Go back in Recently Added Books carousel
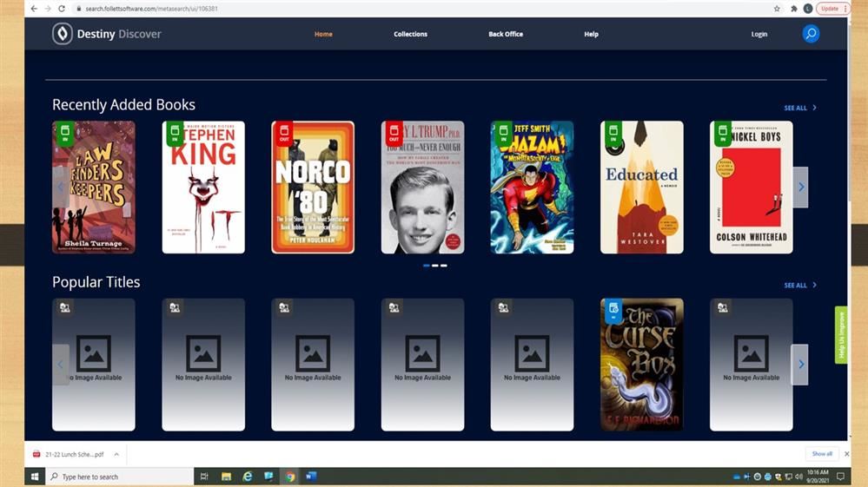The height and width of the screenshot is (487, 868). [x=60, y=187]
